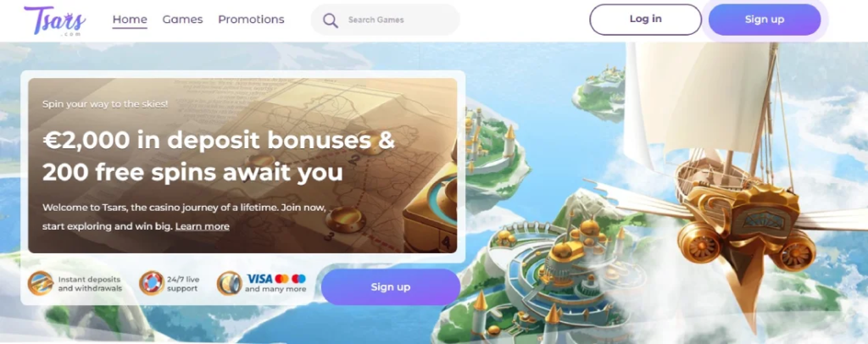The height and width of the screenshot is (344, 868).
Task: Click the Instant deposits and withdrawals text
Action: point(90,284)
